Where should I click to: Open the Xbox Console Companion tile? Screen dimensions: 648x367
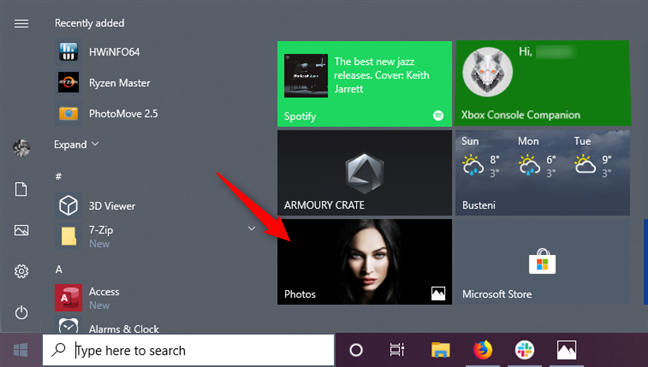coord(543,83)
